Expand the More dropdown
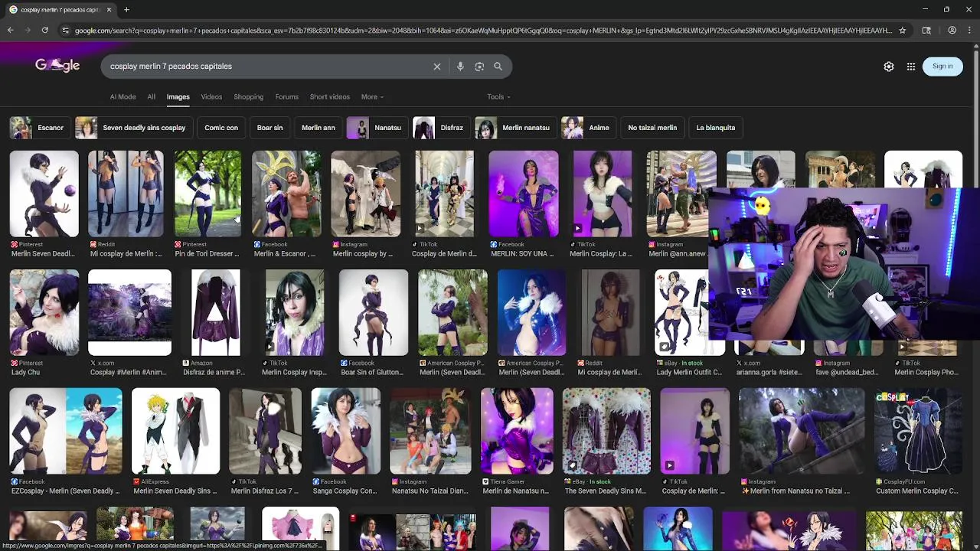This screenshot has height=551, width=980. (x=372, y=97)
